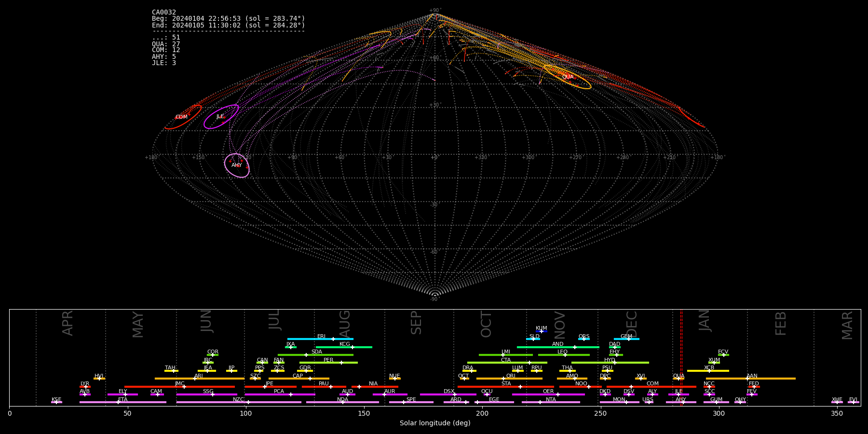Click the magenta JLE radiant ellipse
868x434 pixels.
point(220,117)
